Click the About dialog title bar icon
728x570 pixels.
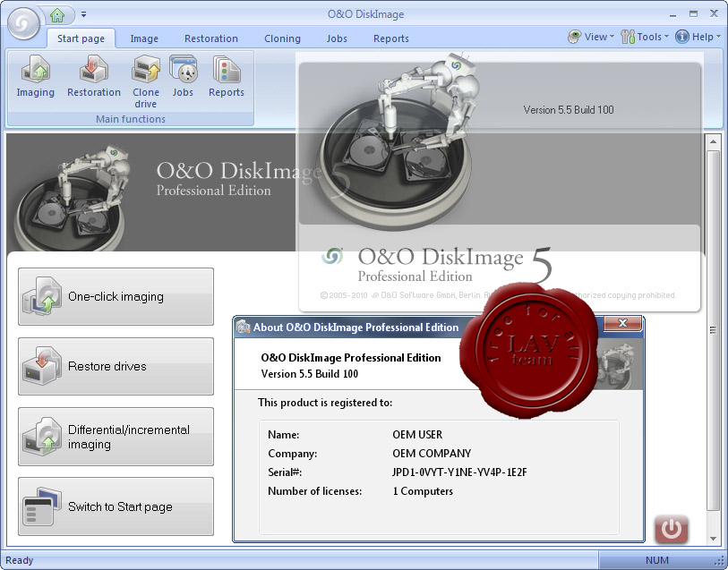coord(244,327)
